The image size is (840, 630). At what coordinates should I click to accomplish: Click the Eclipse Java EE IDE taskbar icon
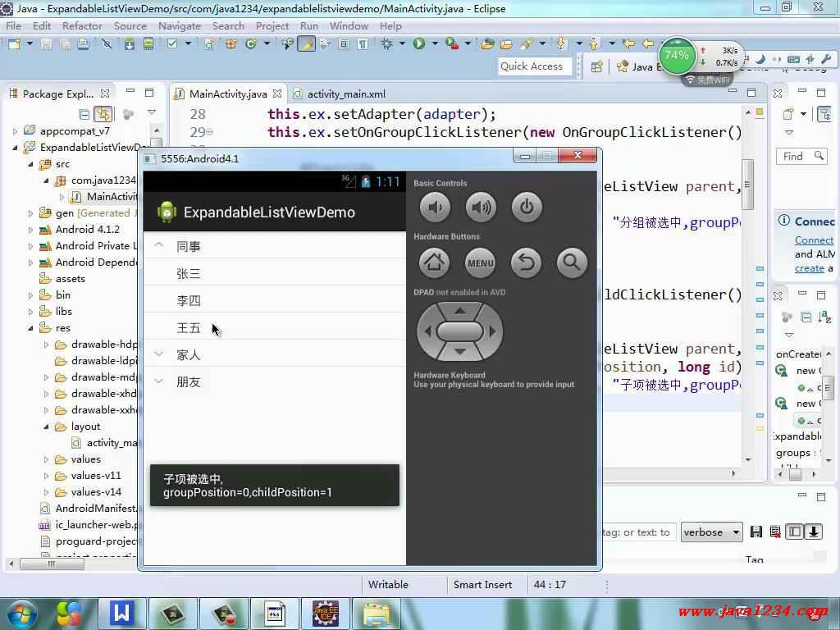325,614
